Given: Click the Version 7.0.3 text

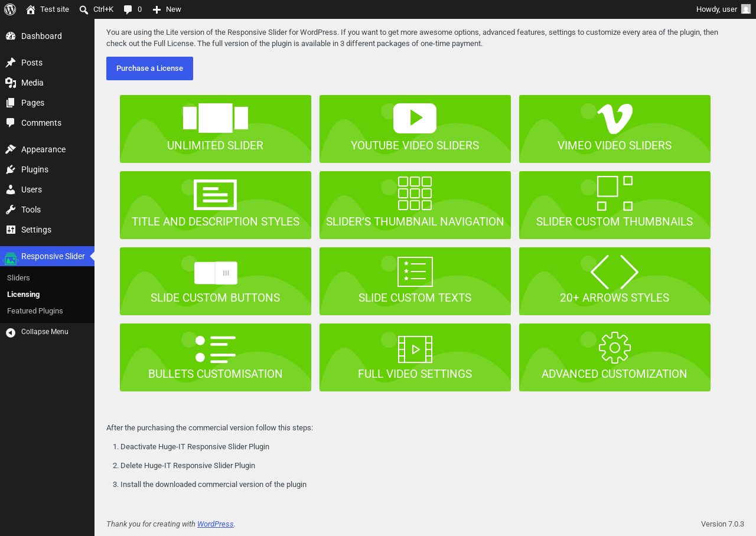Looking at the screenshot, I should (x=722, y=524).
